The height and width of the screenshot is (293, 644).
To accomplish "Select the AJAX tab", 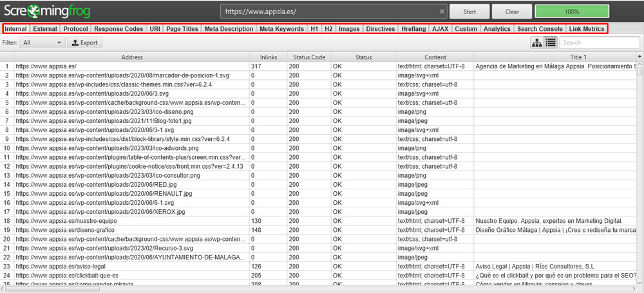I will click(x=440, y=29).
